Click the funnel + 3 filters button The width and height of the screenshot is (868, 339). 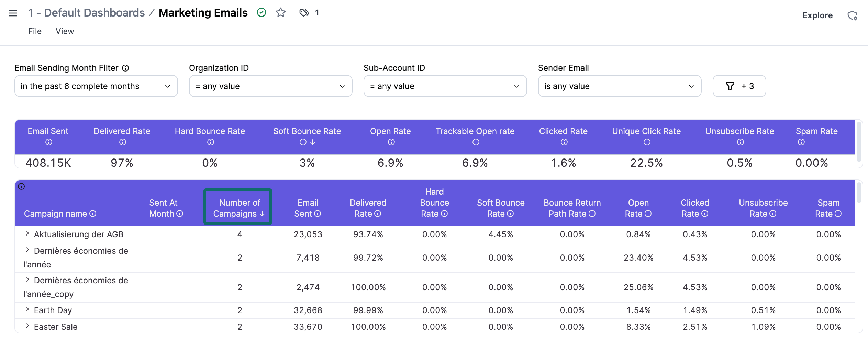(x=739, y=86)
